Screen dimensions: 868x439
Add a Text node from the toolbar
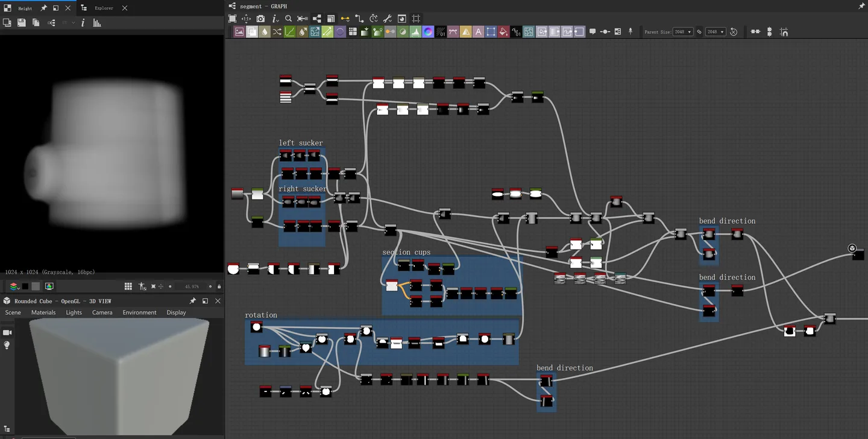tap(479, 32)
